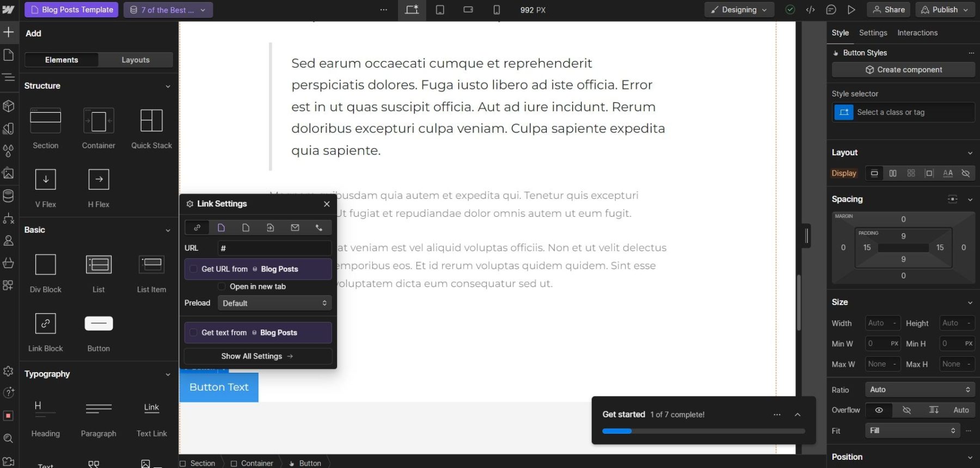Switch to the Layouts tab
Screen dimensions: 980x468
tap(136, 60)
